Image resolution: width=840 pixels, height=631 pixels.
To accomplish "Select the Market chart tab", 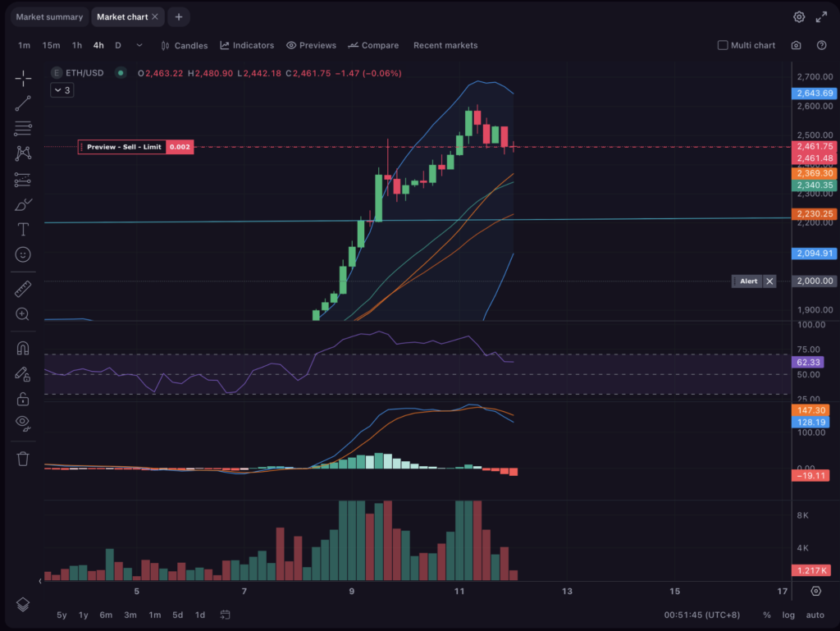I will point(122,17).
